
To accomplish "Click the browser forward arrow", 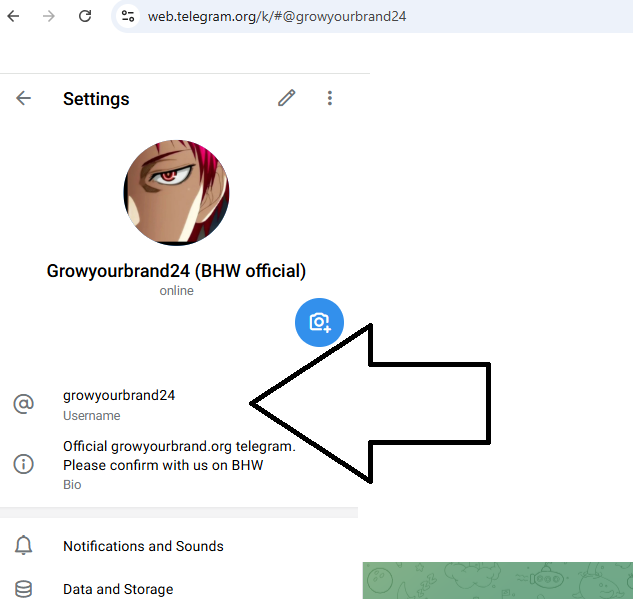I will (49, 16).
